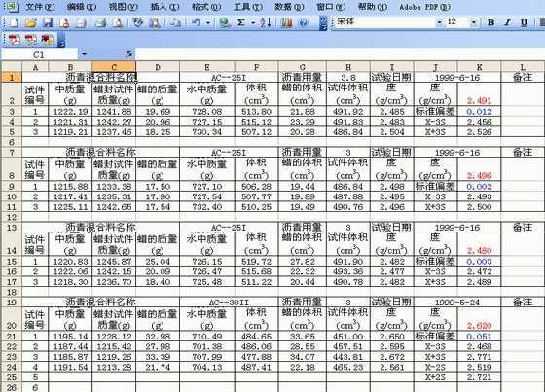Viewport: 545px width, 392px height.
Task: Select column C header
Action: point(114,67)
